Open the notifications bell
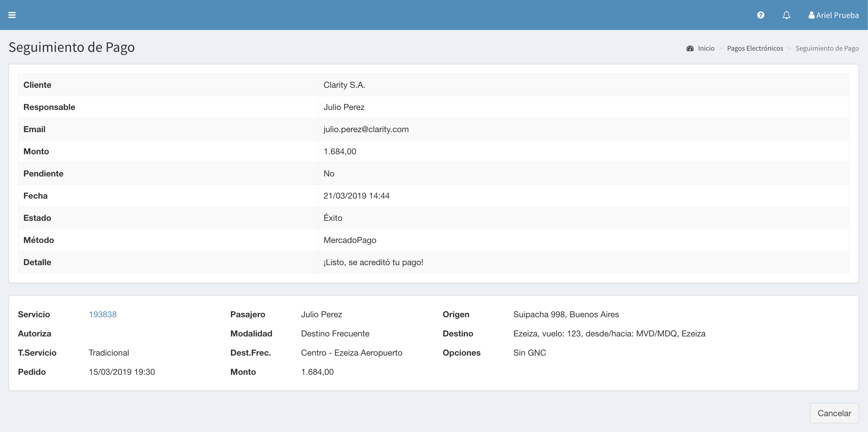Screen dimensions: 868x432 [x=786, y=15]
